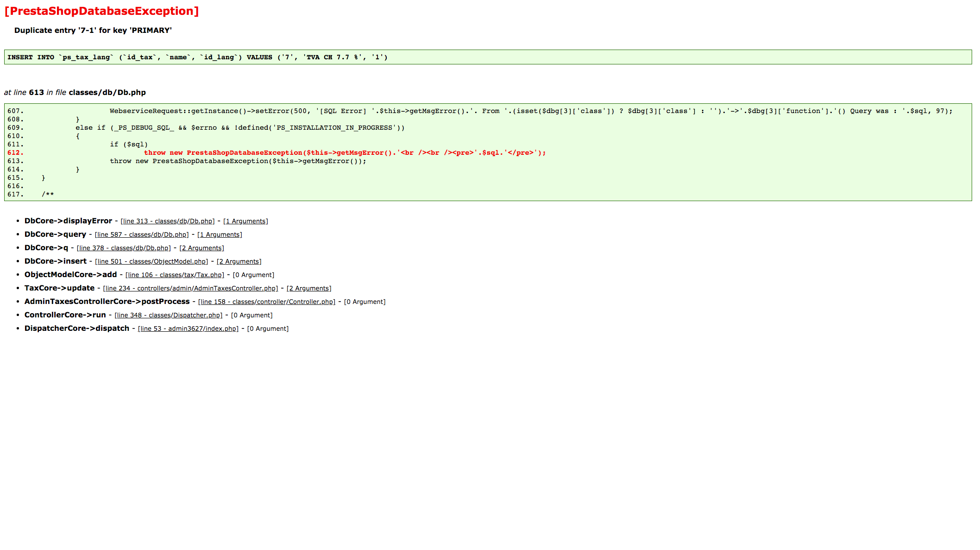
Task: Click the classes/db/Db.php file name text
Action: 107,93
